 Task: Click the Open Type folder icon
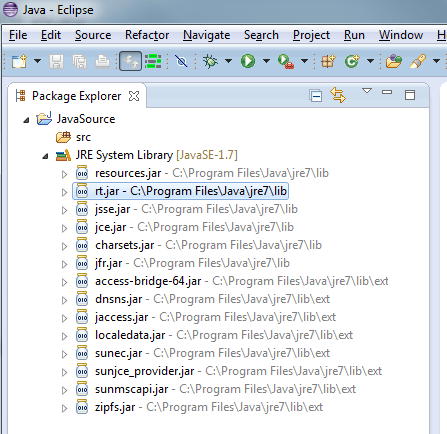click(x=394, y=61)
